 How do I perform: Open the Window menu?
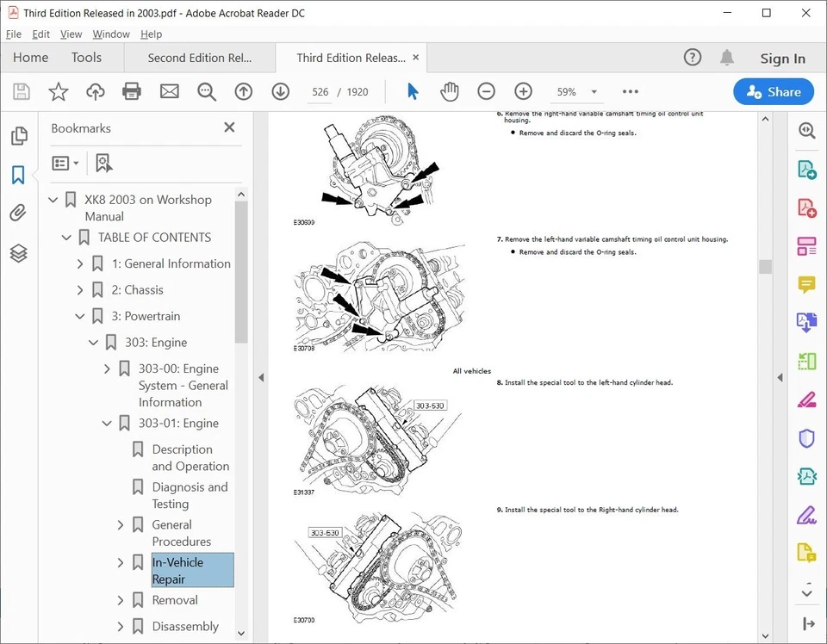(111, 34)
